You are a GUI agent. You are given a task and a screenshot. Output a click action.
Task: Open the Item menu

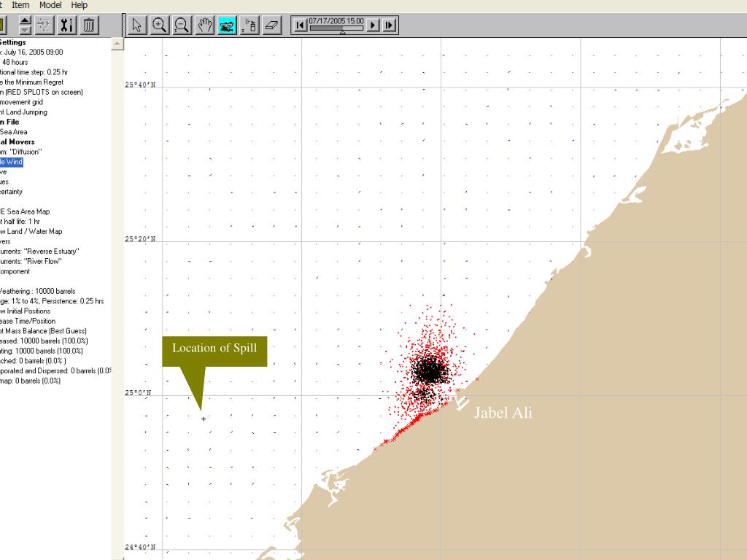20,5
